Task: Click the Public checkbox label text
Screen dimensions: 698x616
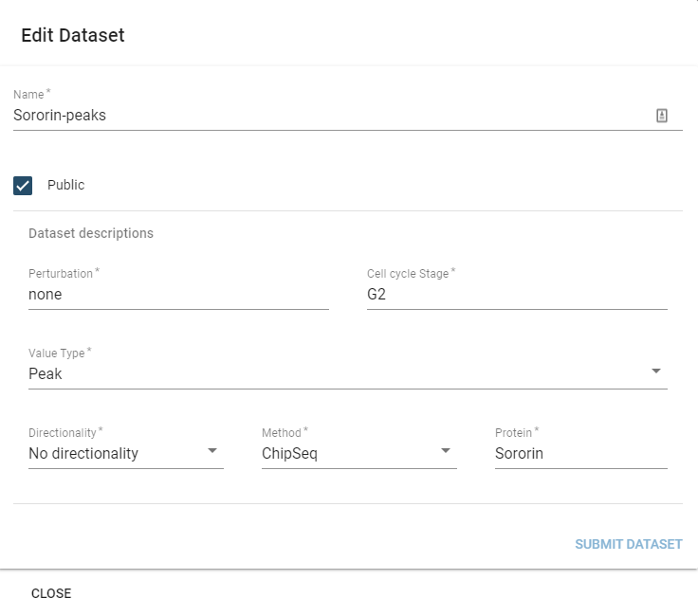Action: (x=66, y=186)
